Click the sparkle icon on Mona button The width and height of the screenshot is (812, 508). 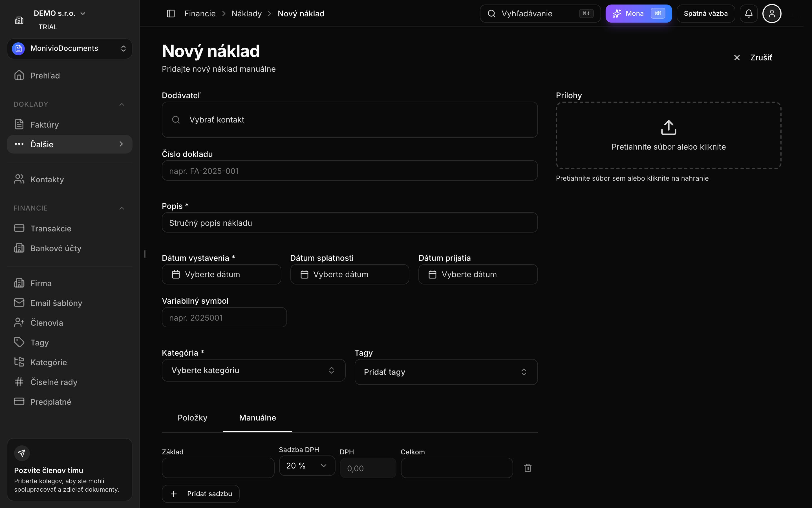pyautogui.click(x=617, y=14)
